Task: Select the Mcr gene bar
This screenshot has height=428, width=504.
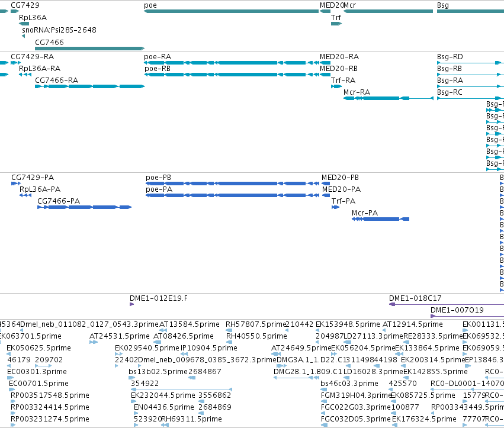Action: pyautogui.click(x=389, y=11)
